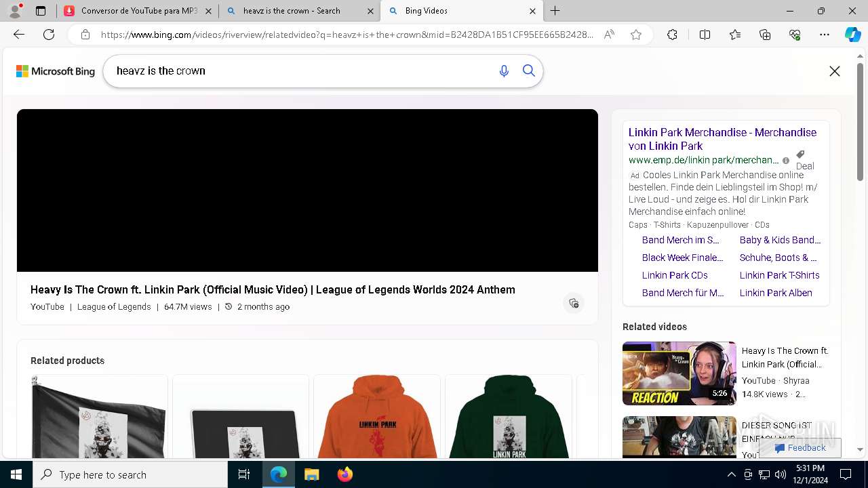Click the Feedback button

tap(800, 448)
